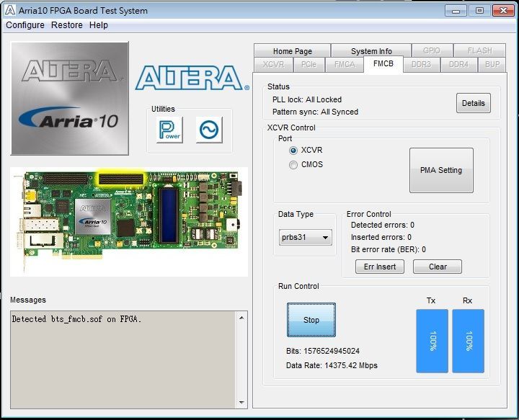
Task: Select the CMOS port radio button
Action: click(x=293, y=165)
